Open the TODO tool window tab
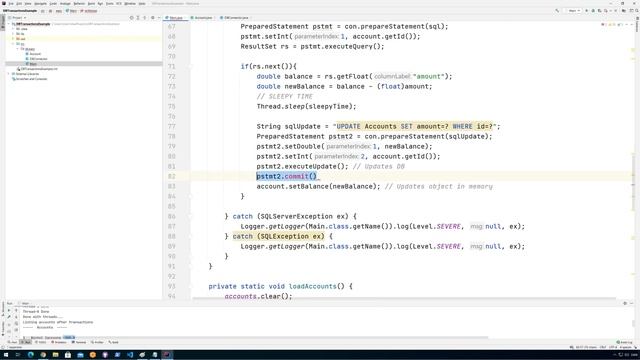Image resolution: width=640 pixels, height=360 pixels. [x=40, y=342]
